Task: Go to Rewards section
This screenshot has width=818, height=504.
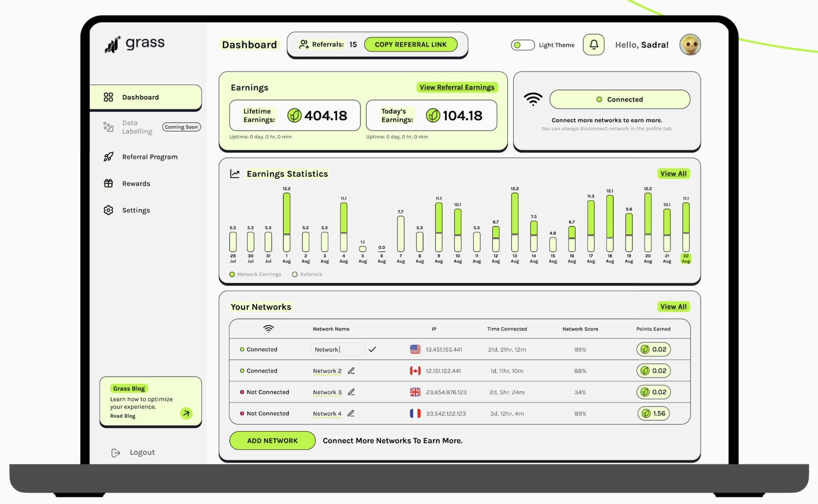Action: [136, 183]
